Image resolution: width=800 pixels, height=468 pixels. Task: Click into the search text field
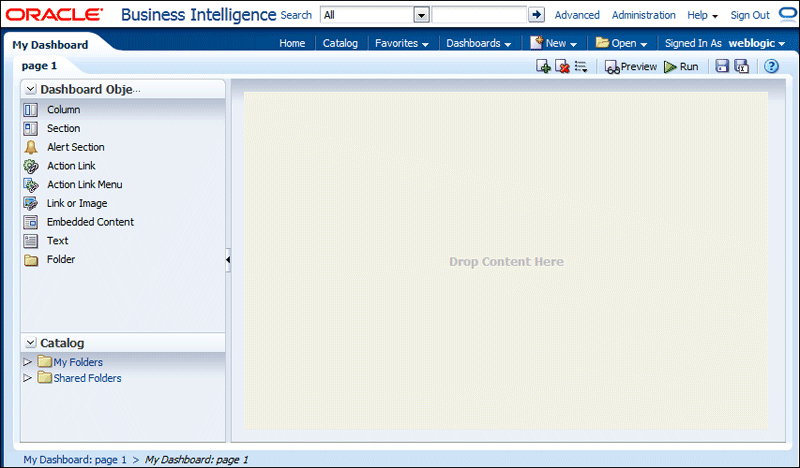[x=479, y=15]
